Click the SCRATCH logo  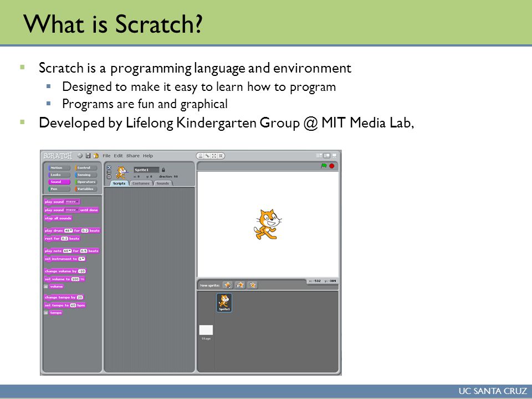[x=58, y=156]
